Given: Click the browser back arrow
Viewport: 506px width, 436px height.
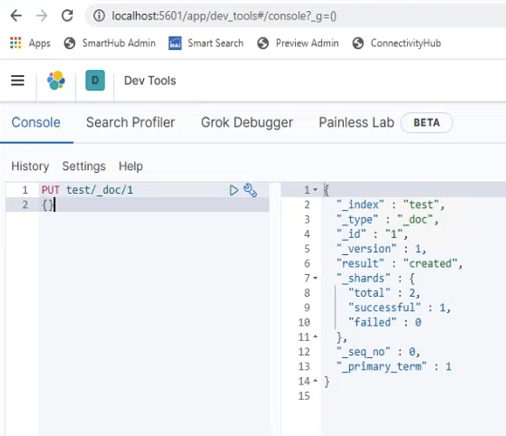Looking at the screenshot, I should click(16, 16).
